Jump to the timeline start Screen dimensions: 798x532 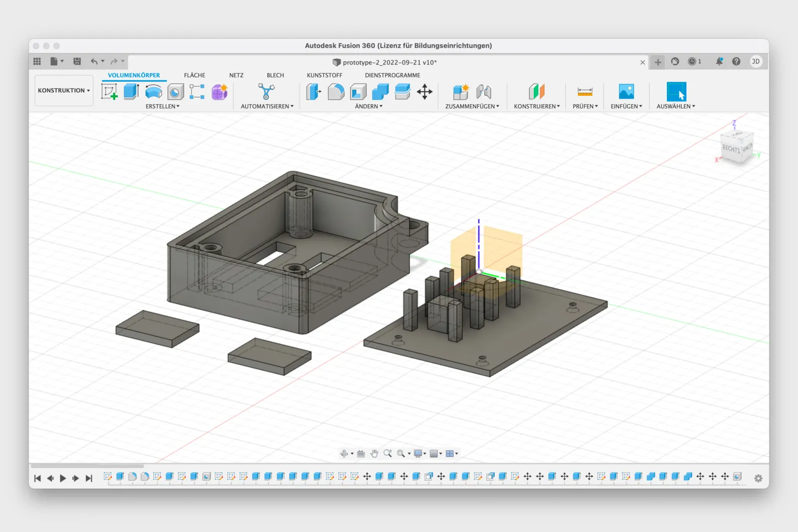(x=37, y=478)
